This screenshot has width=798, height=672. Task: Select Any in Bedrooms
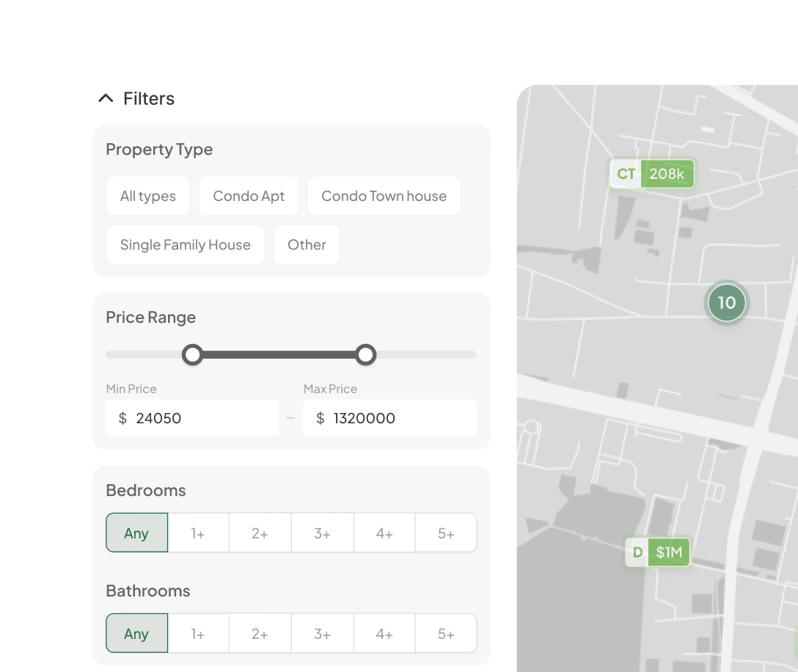tap(136, 533)
